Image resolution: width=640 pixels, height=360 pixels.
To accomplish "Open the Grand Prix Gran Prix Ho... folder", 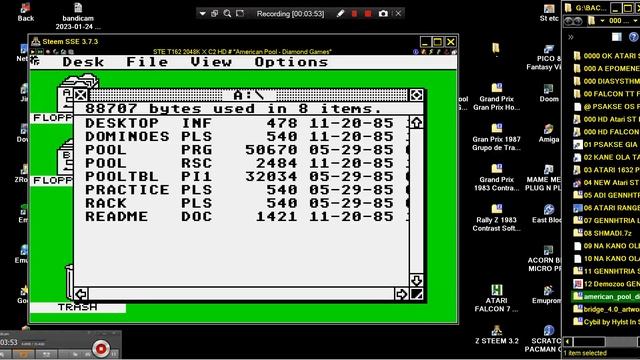I will click(x=496, y=97).
